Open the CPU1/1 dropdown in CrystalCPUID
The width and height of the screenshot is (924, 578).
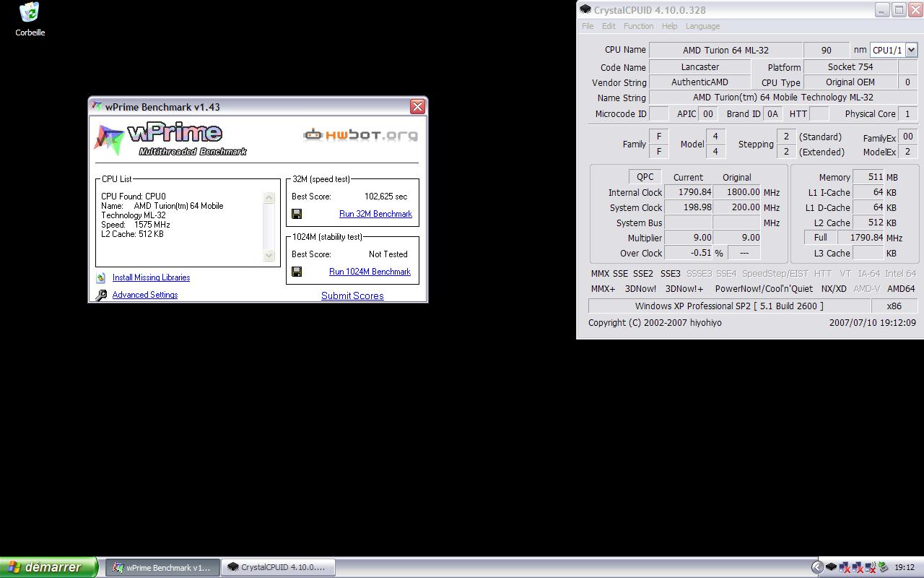tap(911, 50)
